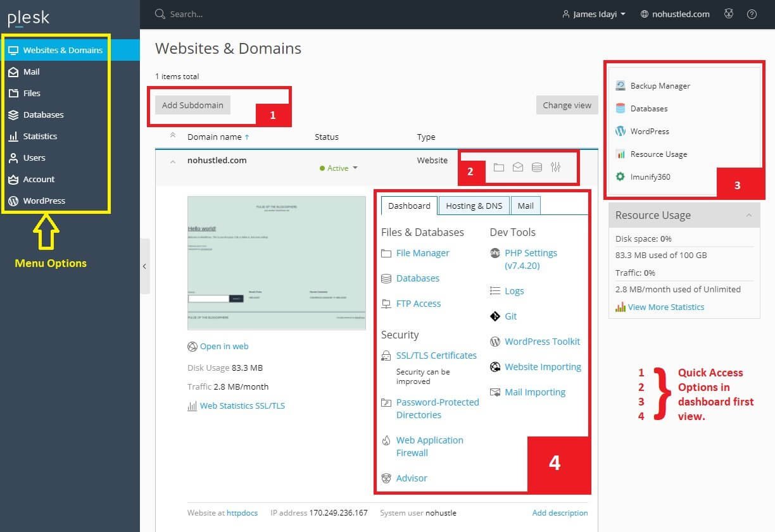Open Password-Protected Directories

(438, 409)
